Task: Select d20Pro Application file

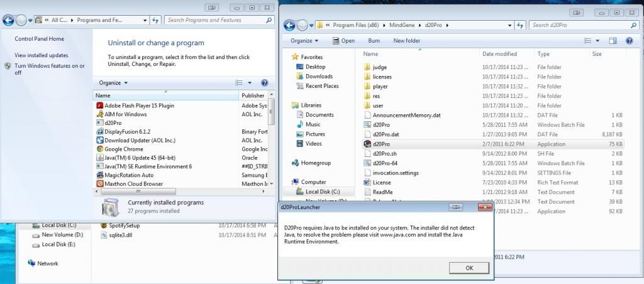Action: [494, 144]
